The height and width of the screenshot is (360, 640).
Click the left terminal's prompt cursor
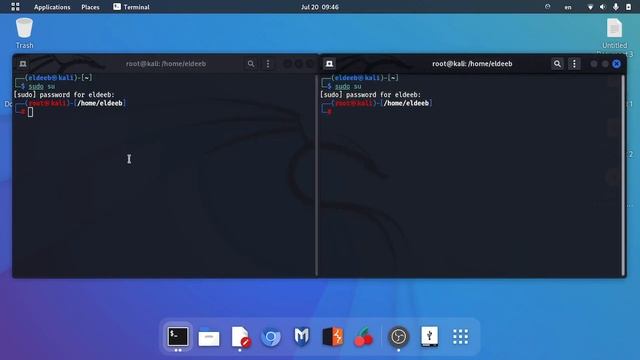pos(31,112)
